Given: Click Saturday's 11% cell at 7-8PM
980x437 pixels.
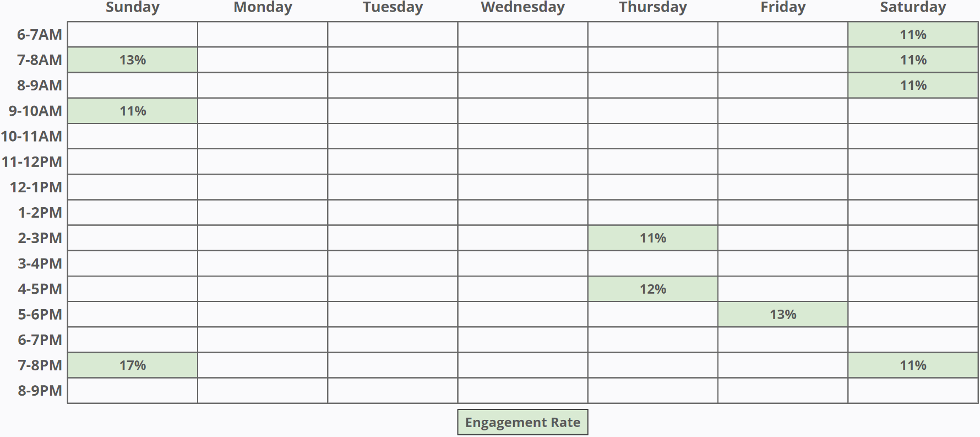Looking at the screenshot, I should pos(913,365).
